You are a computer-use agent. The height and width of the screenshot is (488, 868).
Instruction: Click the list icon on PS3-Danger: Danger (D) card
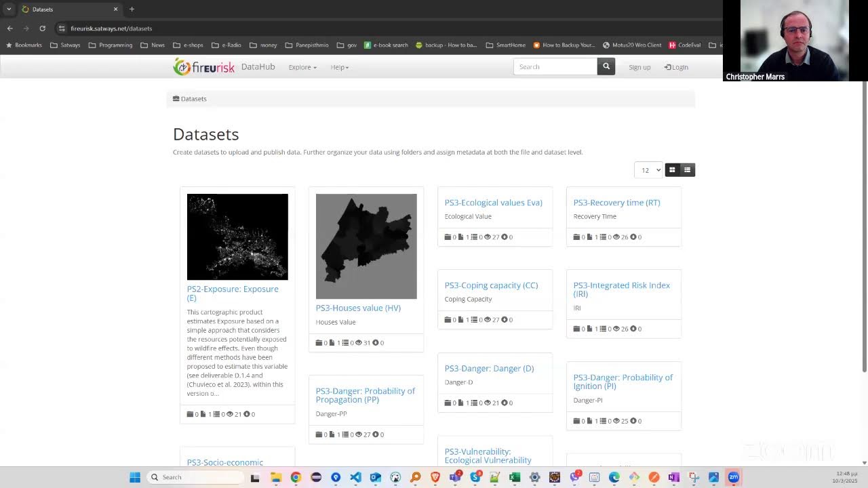coord(474,403)
